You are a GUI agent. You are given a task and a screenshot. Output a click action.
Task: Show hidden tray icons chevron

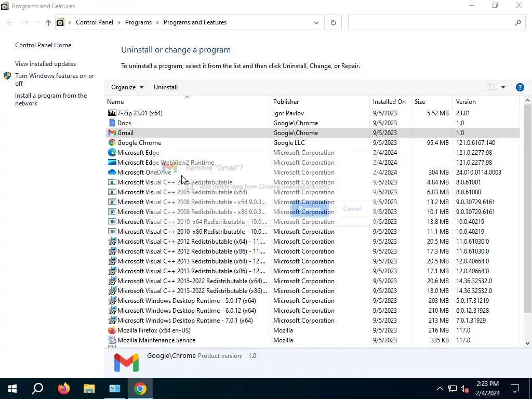[440, 389]
